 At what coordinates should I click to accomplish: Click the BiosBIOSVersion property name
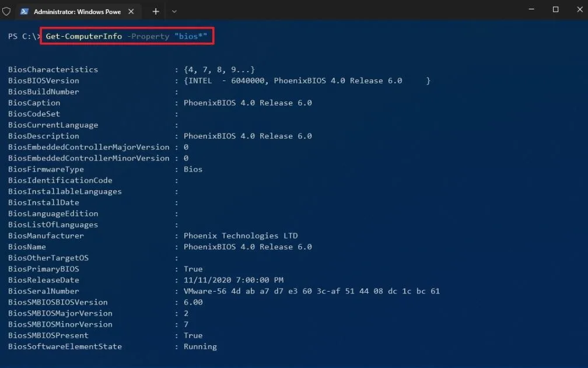pyautogui.click(x=44, y=80)
